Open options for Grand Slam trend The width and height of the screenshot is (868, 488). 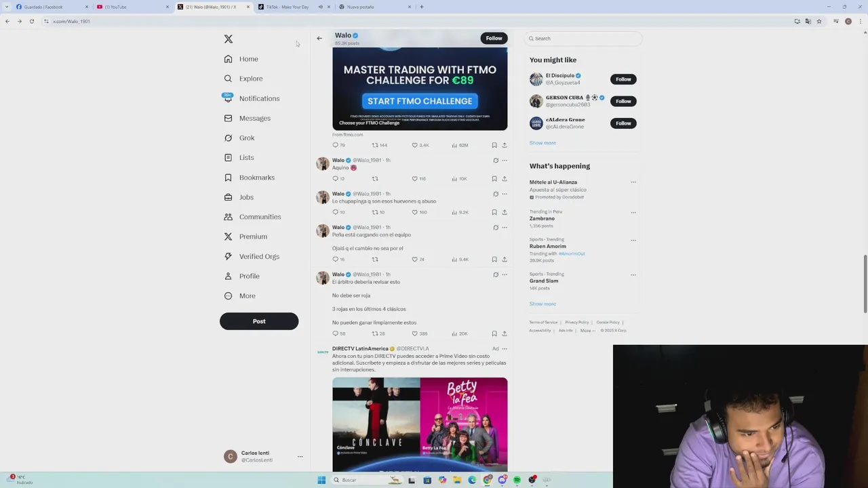click(x=633, y=274)
